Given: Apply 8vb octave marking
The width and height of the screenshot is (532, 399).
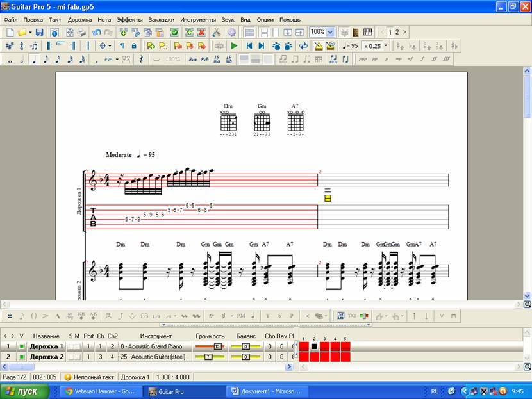Looking at the screenshot, I should coord(204,60).
